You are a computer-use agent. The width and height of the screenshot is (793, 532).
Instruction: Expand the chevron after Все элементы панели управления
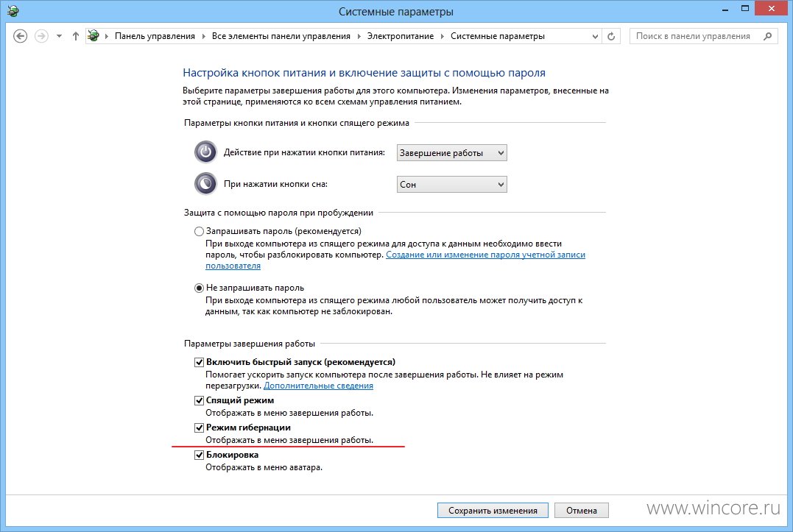tap(359, 36)
